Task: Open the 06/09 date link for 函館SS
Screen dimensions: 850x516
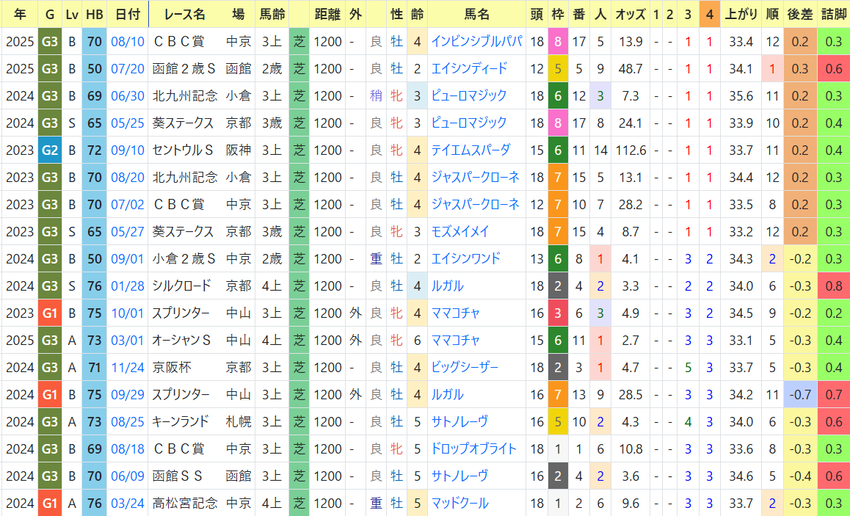Action: click(127, 476)
